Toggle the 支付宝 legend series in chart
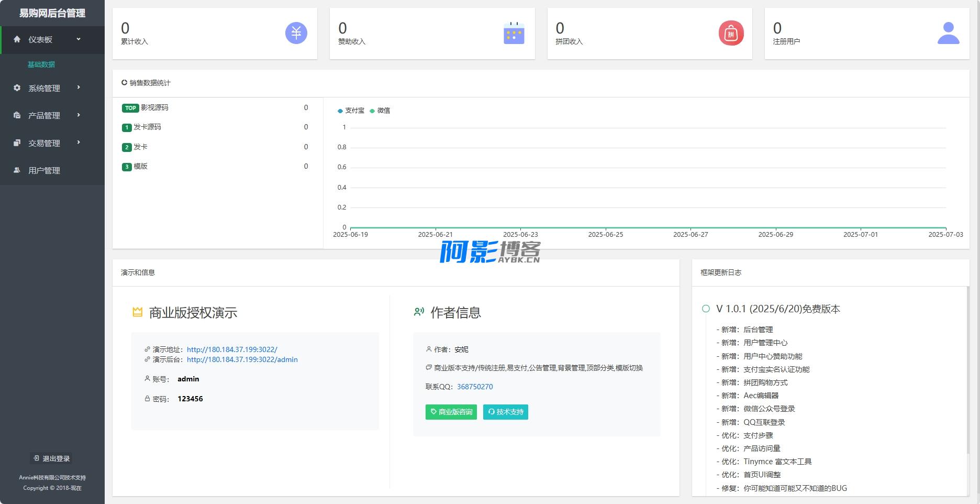Screen dimensions: 980x504 tap(351, 111)
